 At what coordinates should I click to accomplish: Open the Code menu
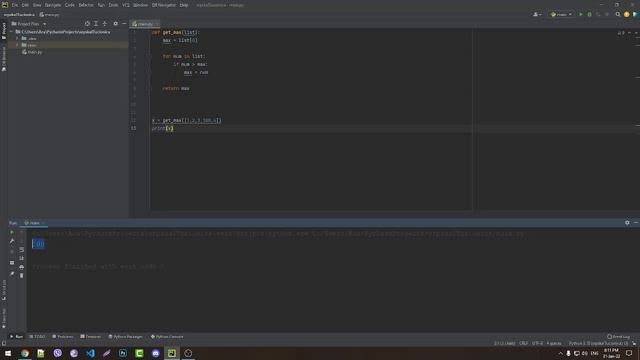[70, 5]
